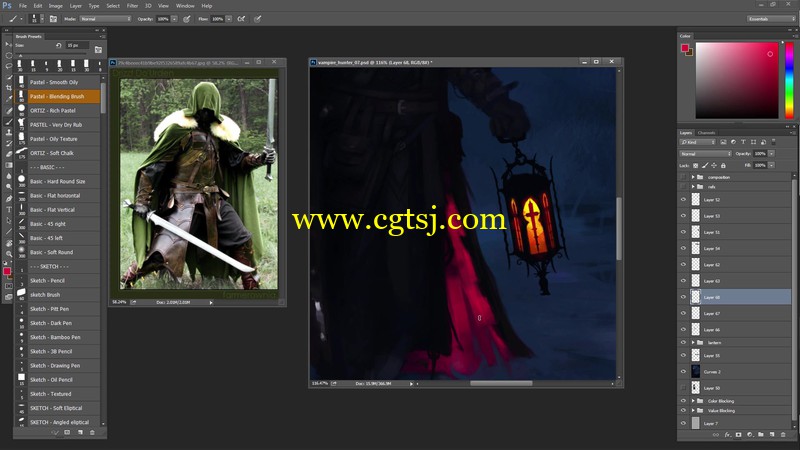
Task: Expand the composition layer group
Action: (693, 177)
